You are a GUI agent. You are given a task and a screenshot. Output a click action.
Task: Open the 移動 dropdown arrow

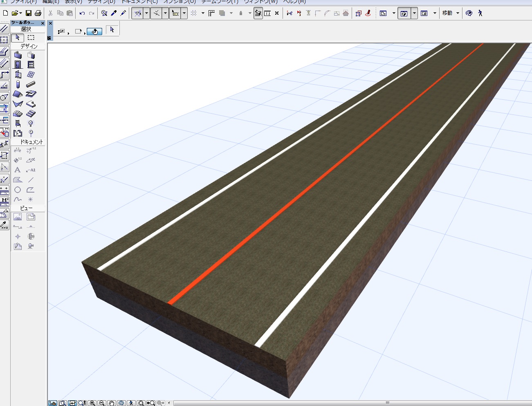tap(458, 13)
